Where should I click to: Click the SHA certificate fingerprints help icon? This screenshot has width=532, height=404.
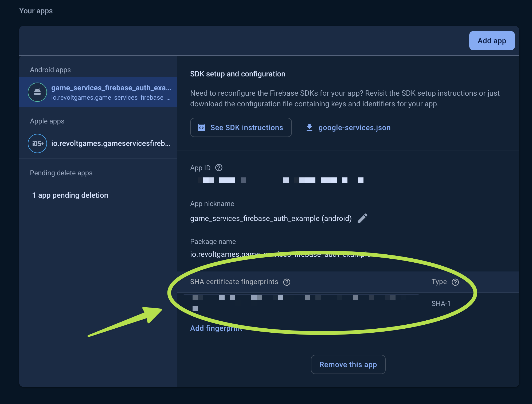click(287, 282)
